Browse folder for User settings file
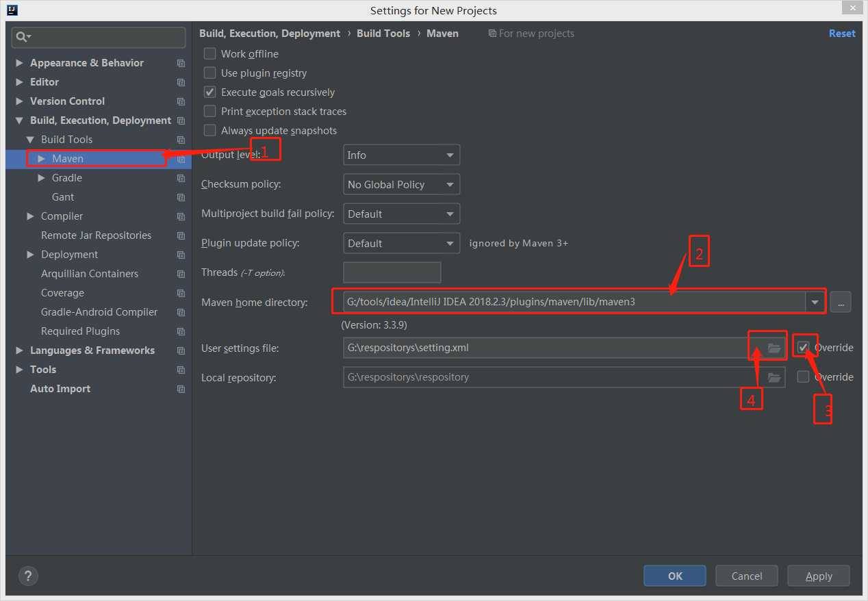This screenshot has width=868, height=601. click(774, 348)
